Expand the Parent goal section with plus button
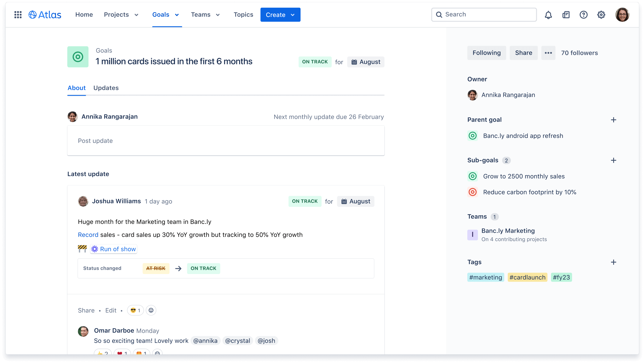This screenshot has width=644, height=363. coord(614,119)
